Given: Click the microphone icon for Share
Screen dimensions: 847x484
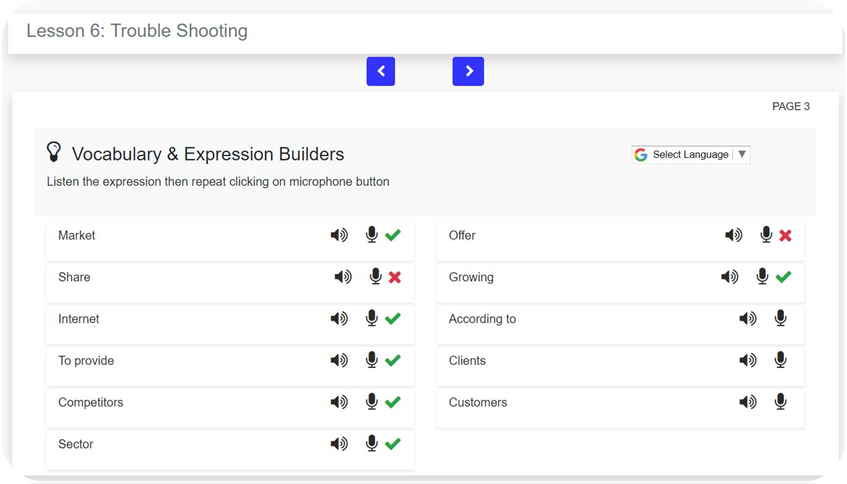Looking at the screenshot, I should pos(375,277).
